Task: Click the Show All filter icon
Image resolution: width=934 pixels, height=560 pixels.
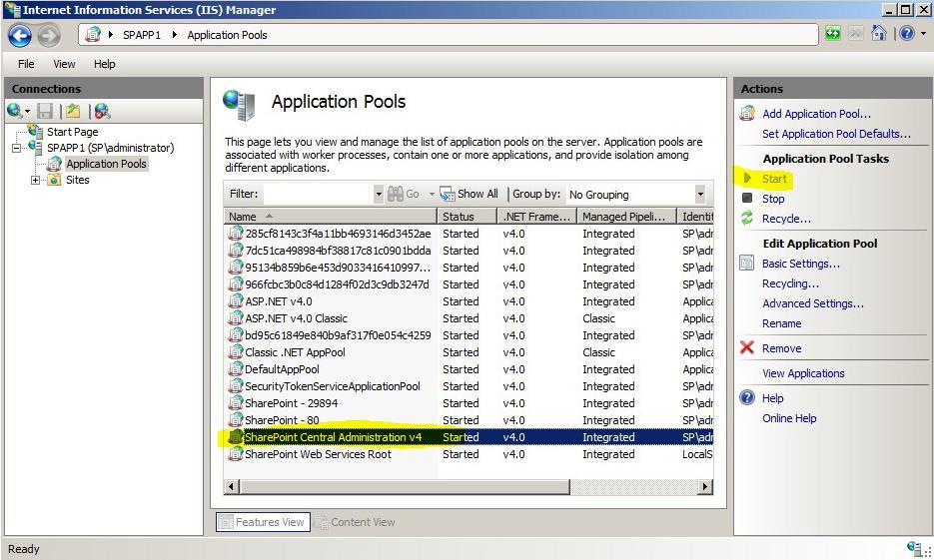Action: [447, 194]
